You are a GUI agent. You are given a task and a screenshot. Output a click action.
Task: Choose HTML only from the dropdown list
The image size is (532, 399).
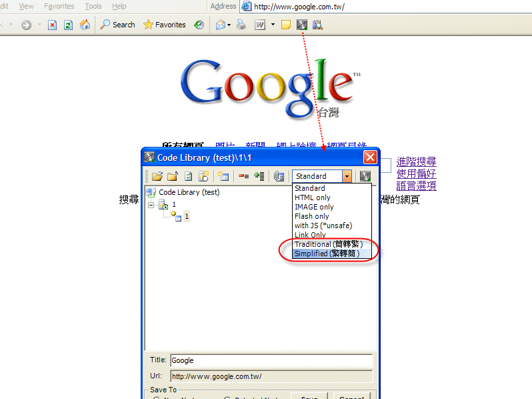pyautogui.click(x=332, y=197)
